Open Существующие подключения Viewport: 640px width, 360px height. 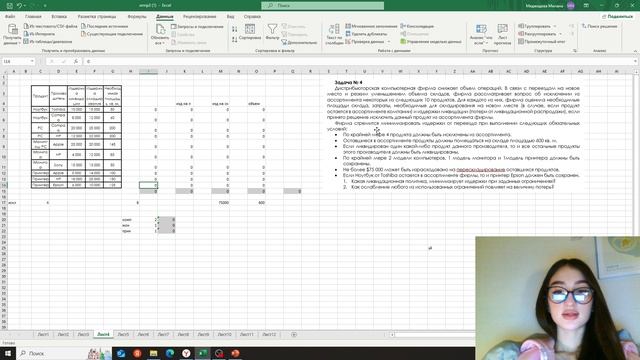(111, 34)
